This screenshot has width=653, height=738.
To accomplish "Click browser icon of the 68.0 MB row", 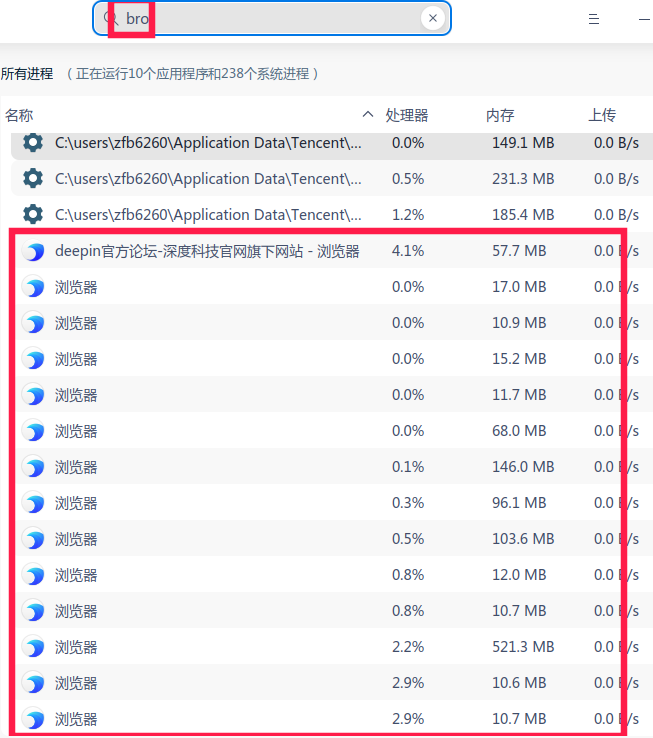I will coord(33,431).
